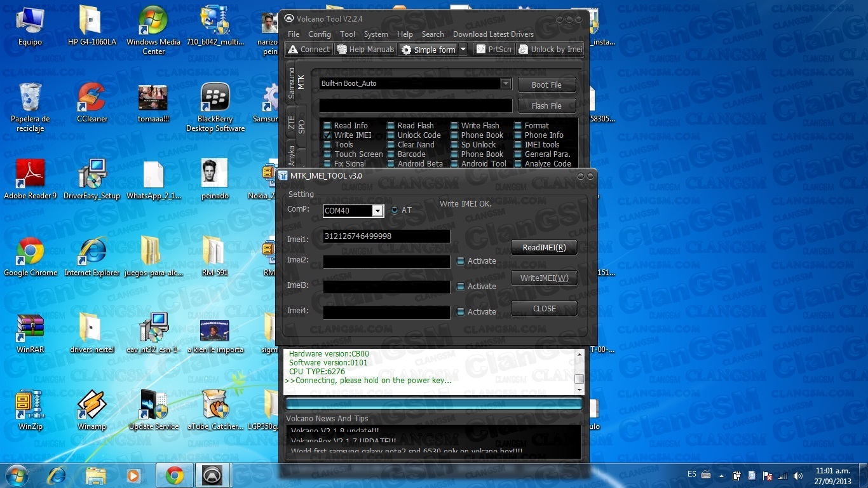868x488 pixels.
Task: Launch BlackBerry Desktop Software icon
Action: coord(215,107)
